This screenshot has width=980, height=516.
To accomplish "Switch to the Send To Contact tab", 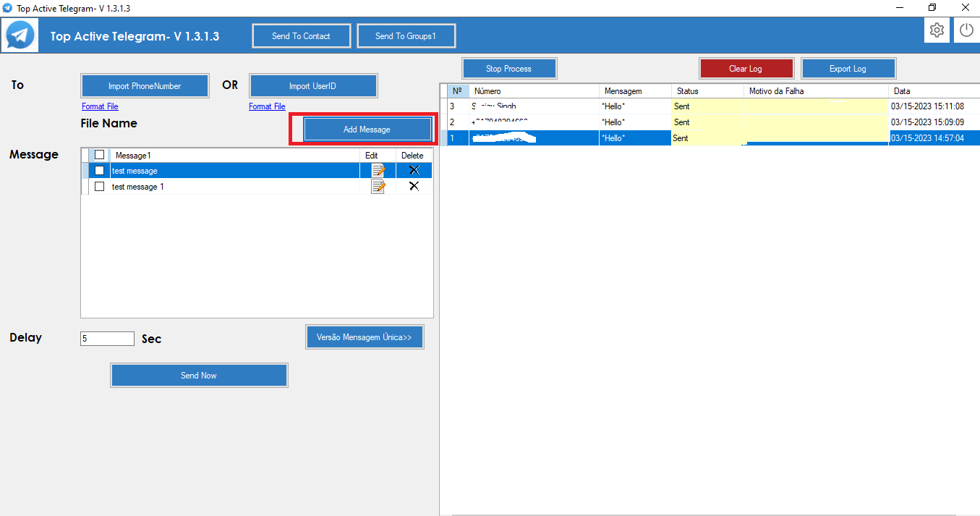I will (301, 36).
